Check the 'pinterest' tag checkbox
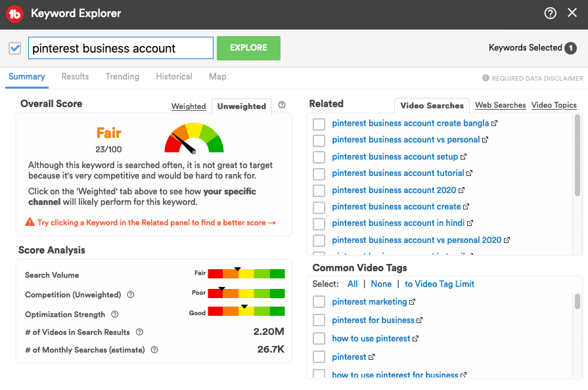Screen dimensions: 588x390 point(319,357)
